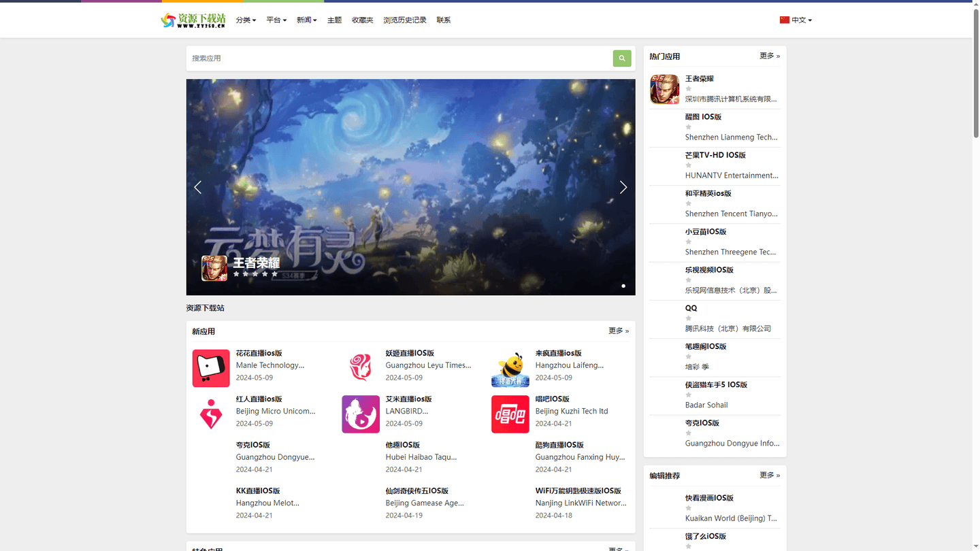Open WiFi万能钥匙极速版IOS版 title
Image resolution: width=980 pixels, height=551 pixels.
tap(578, 491)
